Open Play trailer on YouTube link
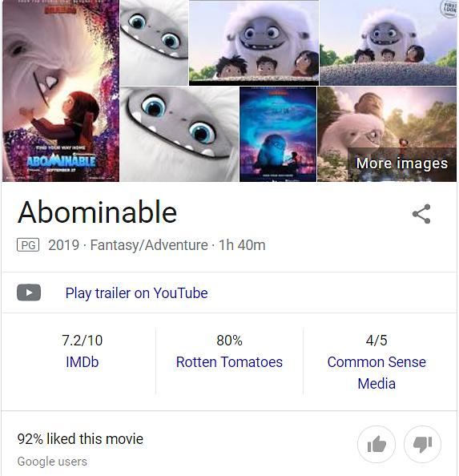This screenshot has height=476, width=459. pyautogui.click(x=136, y=293)
